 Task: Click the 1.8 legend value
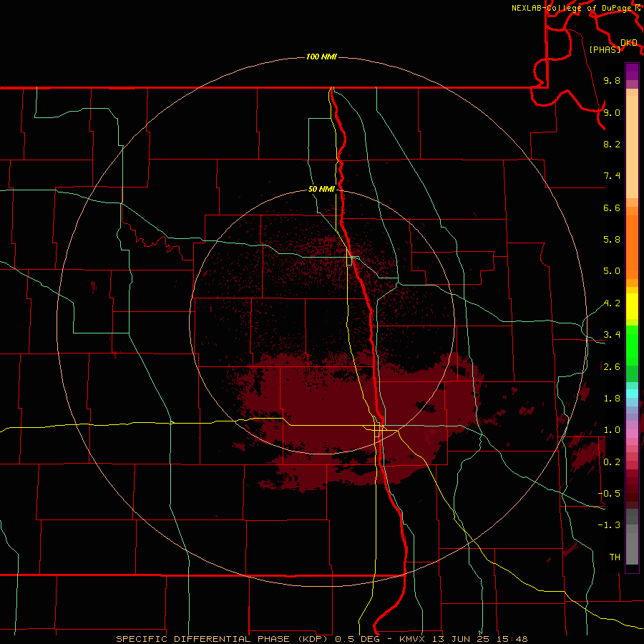612,399
